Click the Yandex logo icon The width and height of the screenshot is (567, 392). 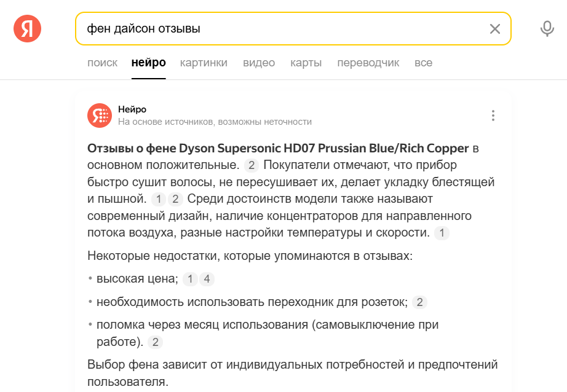(27, 28)
